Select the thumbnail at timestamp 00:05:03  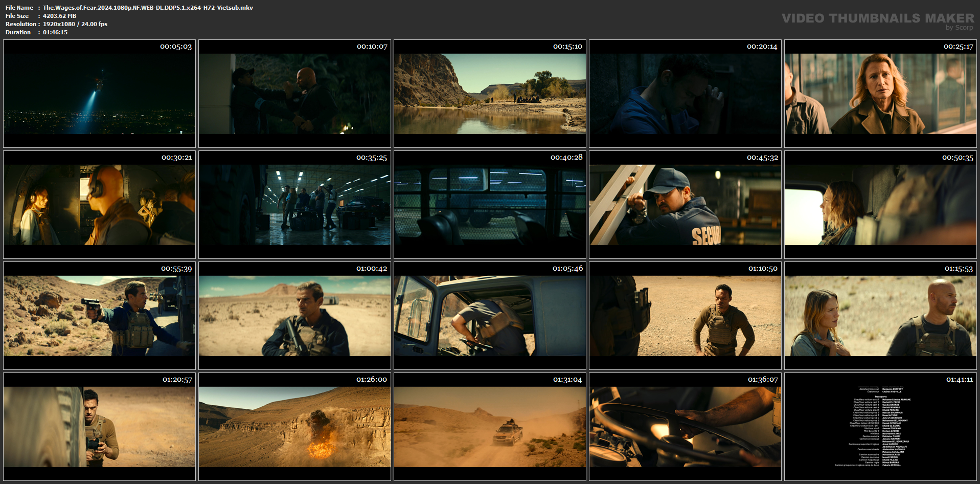99,94
